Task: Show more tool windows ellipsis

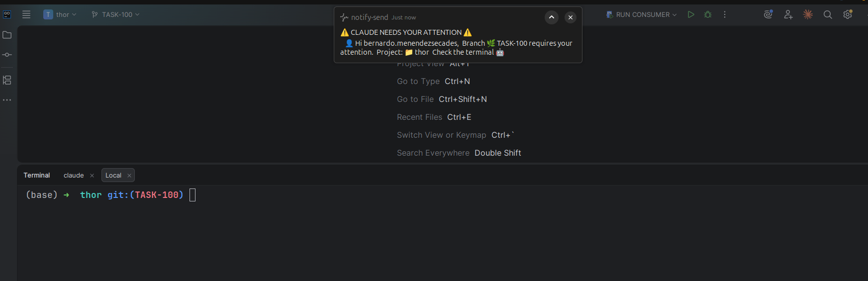Action: [7, 100]
